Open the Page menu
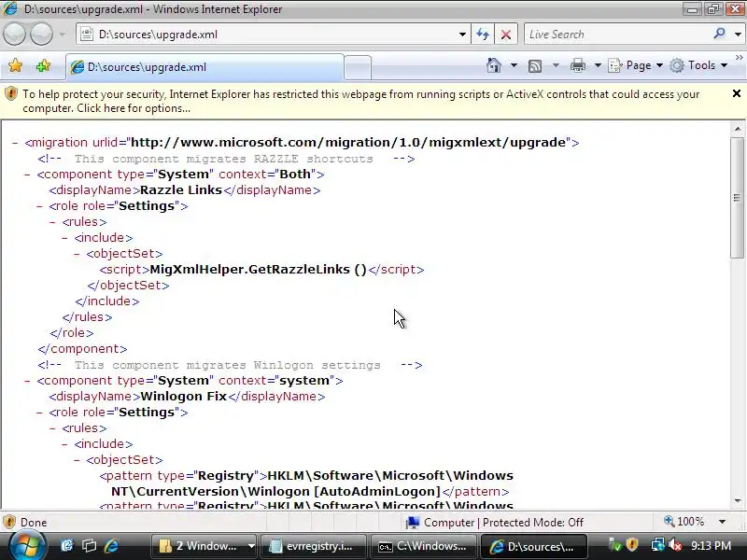Image resolution: width=747 pixels, height=560 pixels. point(636,65)
